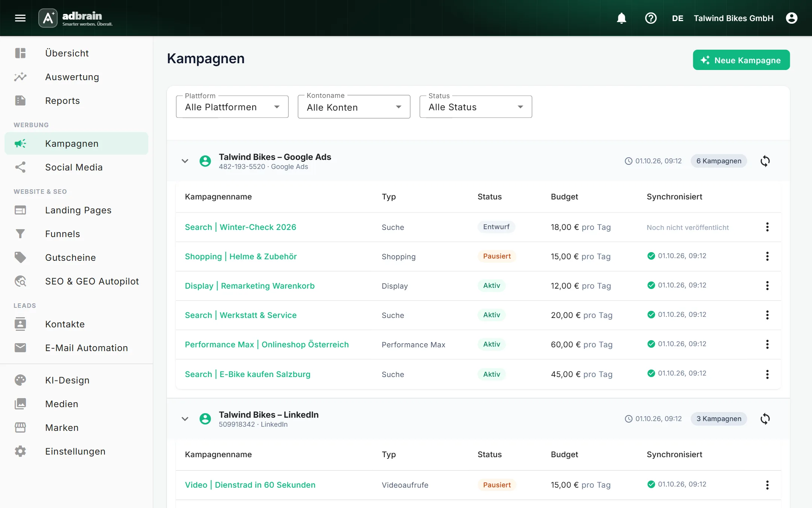Open row menu for Werkstatt & Service
Viewport: 812px width, 508px height.
tap(767, 315)
